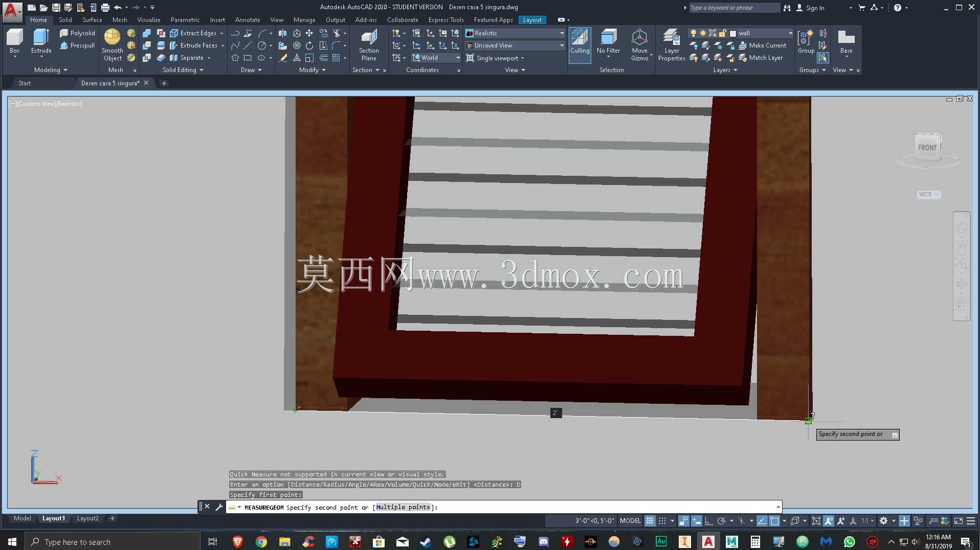Toggle object snap tracking in status bar
The image size is (980, 550).
(x=762, y=521)
